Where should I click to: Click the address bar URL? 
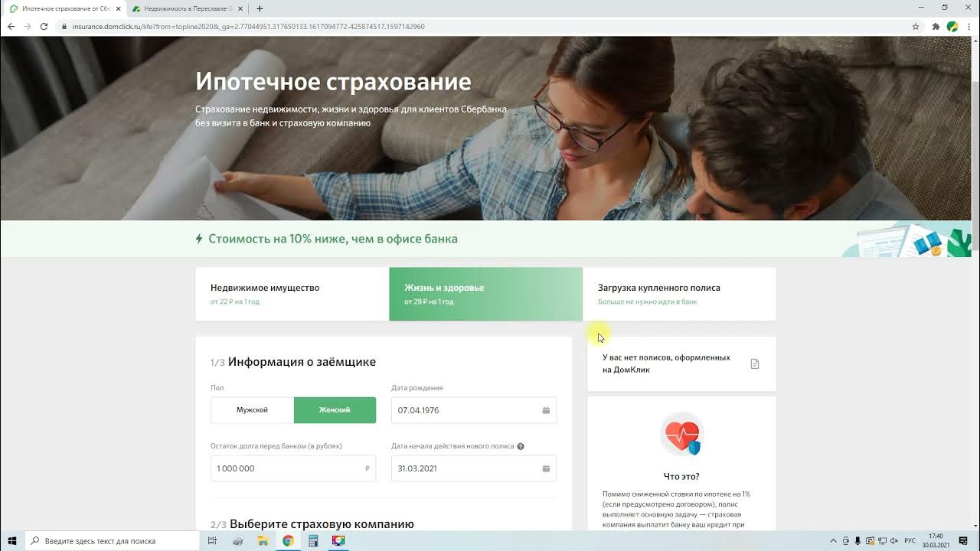pyautogui.click(x=248, y=26)
